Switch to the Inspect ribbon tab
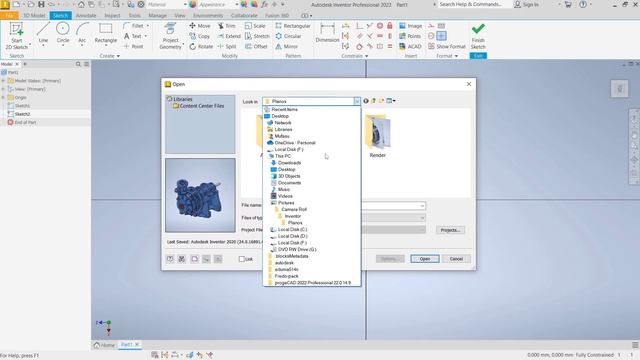This screenshot has width=640, height=360. 112,16
